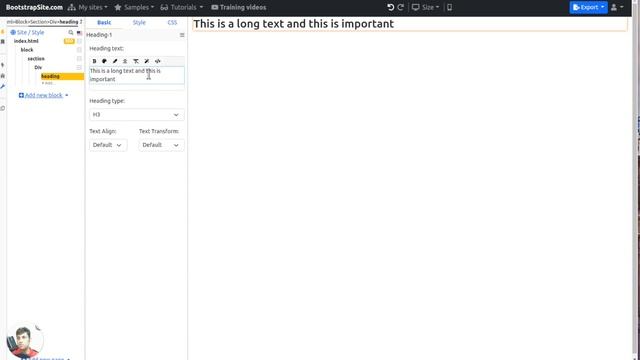Select index.html in the site tree
This screenshot has height=360, width=640.
coord(26,41)
